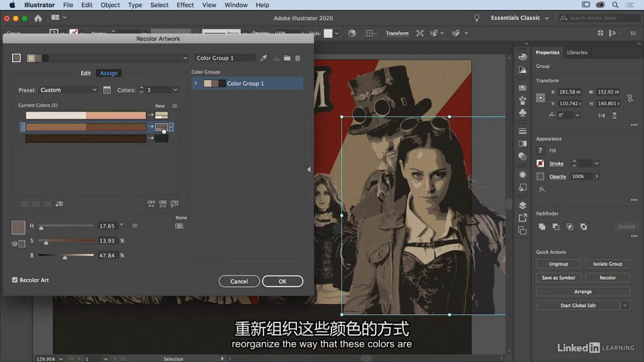Flip vertically in Transform section

click(614, 116)
